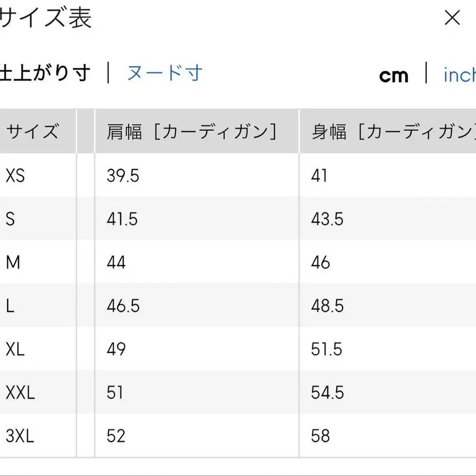Image resolution: width=476 pixels, height=476 pixels.
Task: Select the 身幅［カーディガン］column header
Action: point(386,132)
